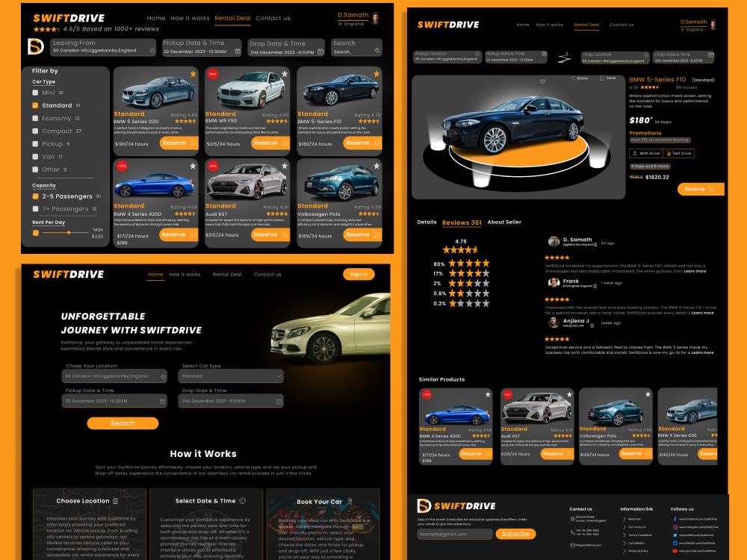
Task: Check the Other car type filter
Action: (35, 169)
